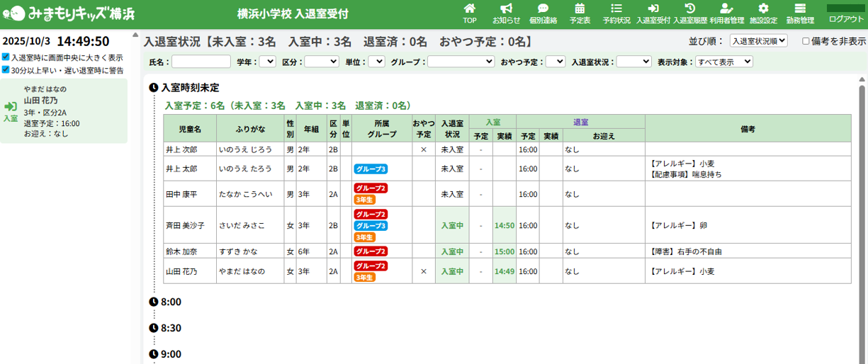Open the グループ filter dropdown
Viewport: 868px width, 364px height.
click(x=461, y=62)
